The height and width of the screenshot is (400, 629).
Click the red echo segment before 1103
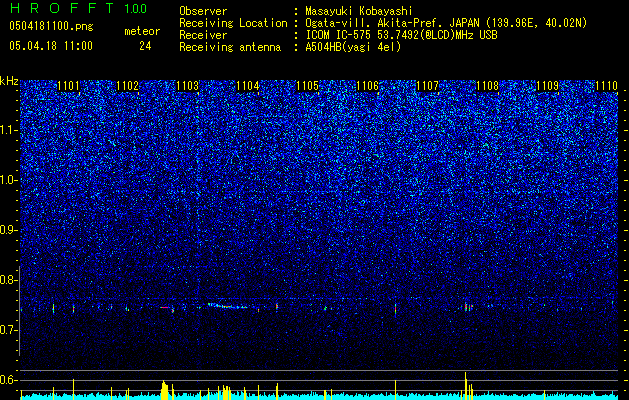point(165,307)
